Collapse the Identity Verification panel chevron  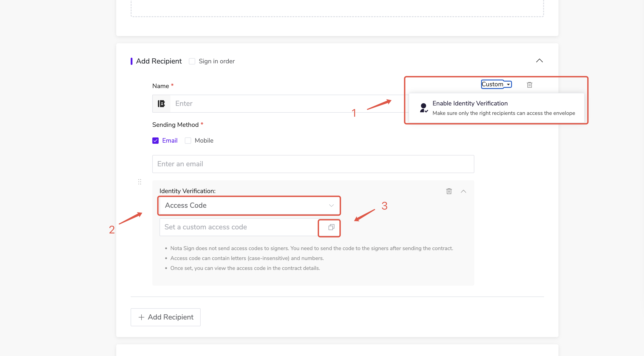(463, 191)
